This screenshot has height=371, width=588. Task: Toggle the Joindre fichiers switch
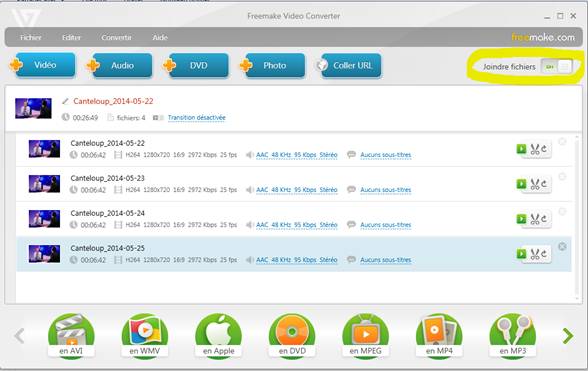point(557,66)
